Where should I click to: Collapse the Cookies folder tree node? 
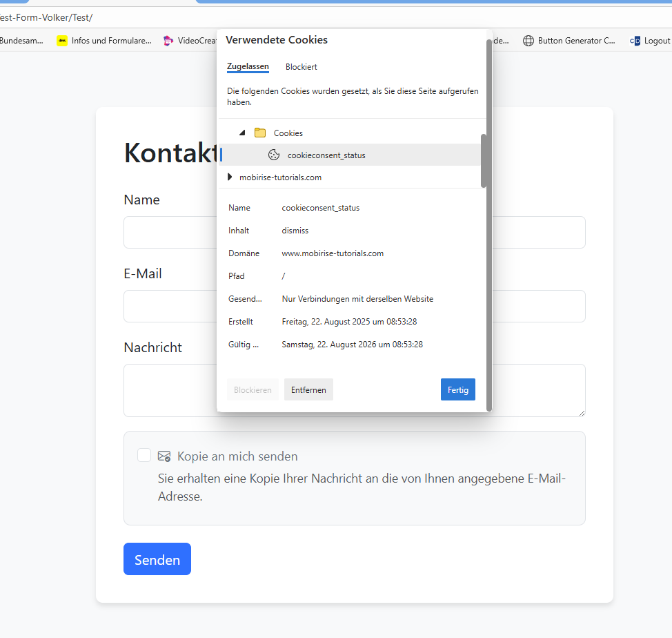[241, 133]
